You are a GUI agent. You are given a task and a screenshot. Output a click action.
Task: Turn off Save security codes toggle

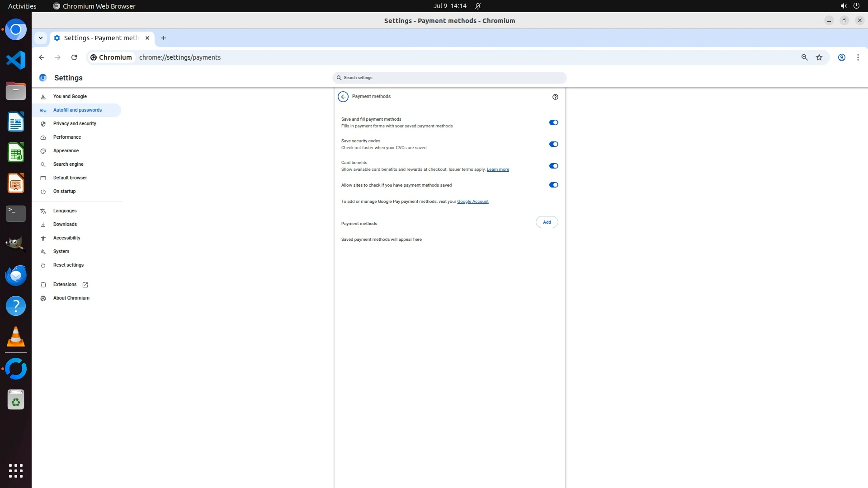coord(553,144)
